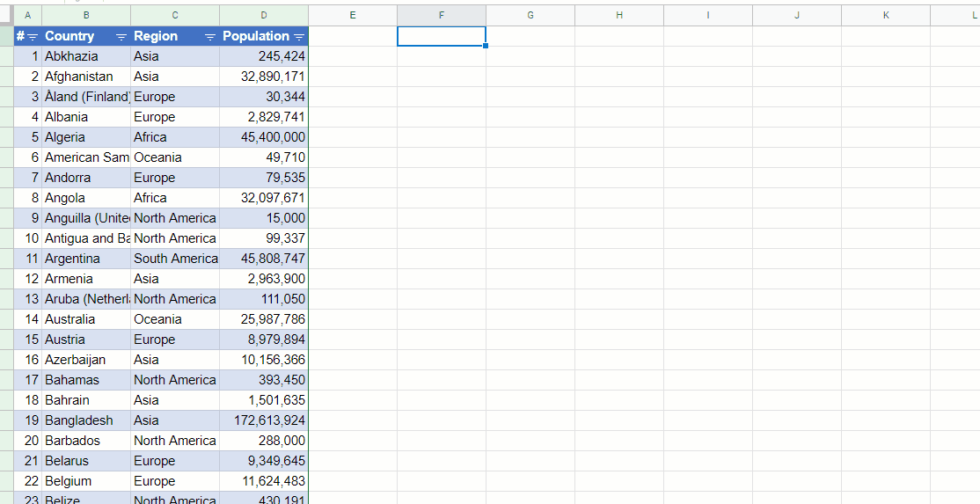980x504 pixels.
Task: Select the Belgium cell
Action: tap(69, 481)
